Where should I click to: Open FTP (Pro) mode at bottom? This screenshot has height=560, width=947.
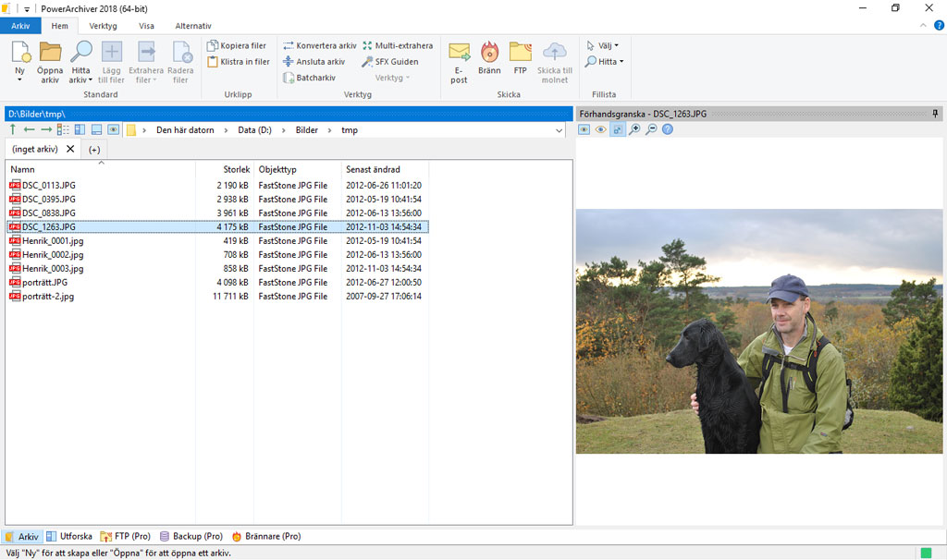[x=125, y=537]
